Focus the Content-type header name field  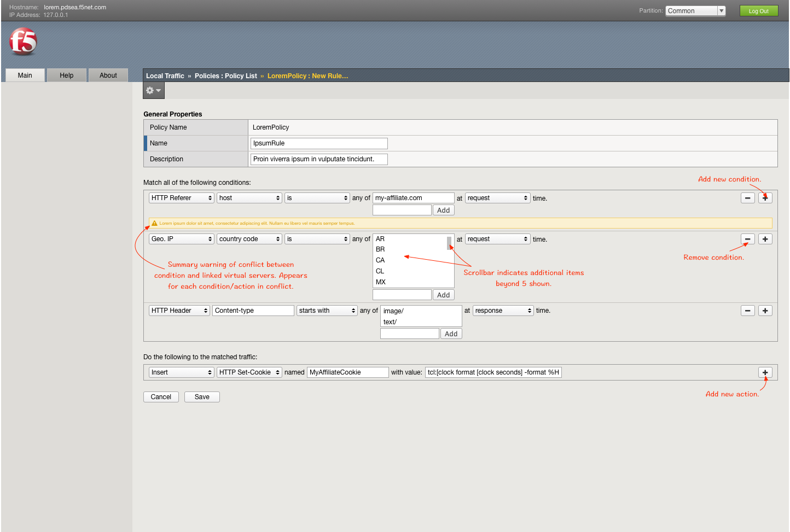coord(253,311)
